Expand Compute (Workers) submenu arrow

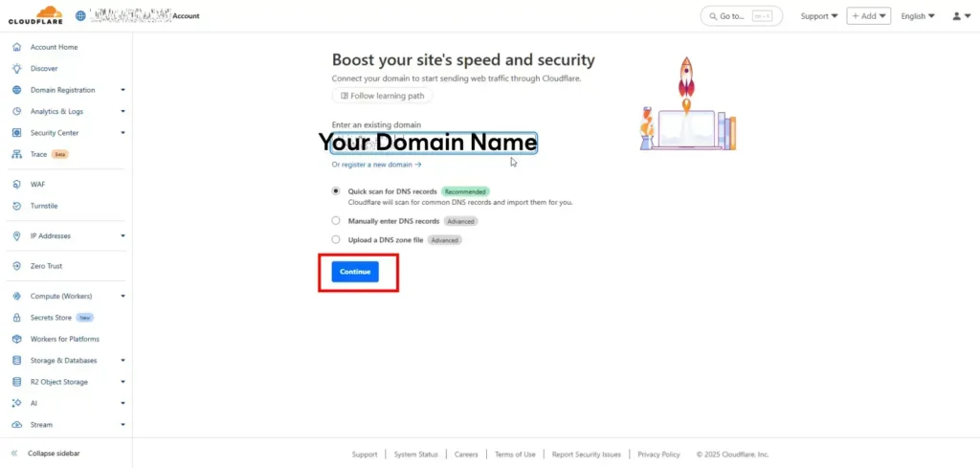[123, 296]
